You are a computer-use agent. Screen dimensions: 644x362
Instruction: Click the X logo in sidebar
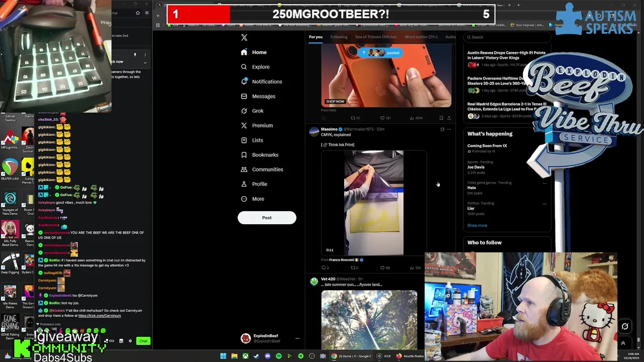[x=244, y=37]
